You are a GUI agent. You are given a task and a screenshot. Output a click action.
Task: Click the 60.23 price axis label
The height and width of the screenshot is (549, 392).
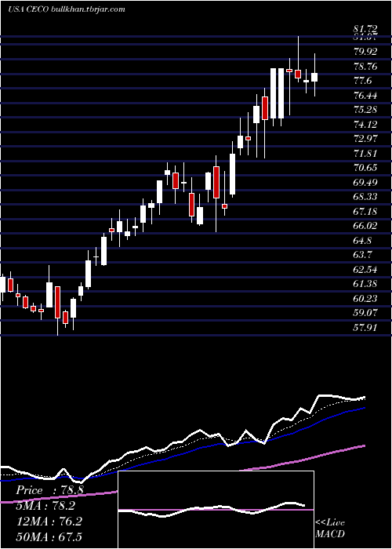365,298
